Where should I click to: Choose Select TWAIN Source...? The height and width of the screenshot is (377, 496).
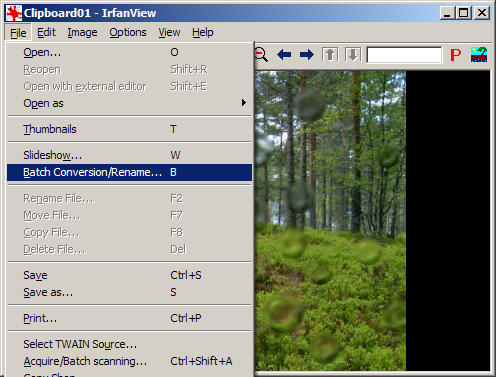(x=129, y=344)
